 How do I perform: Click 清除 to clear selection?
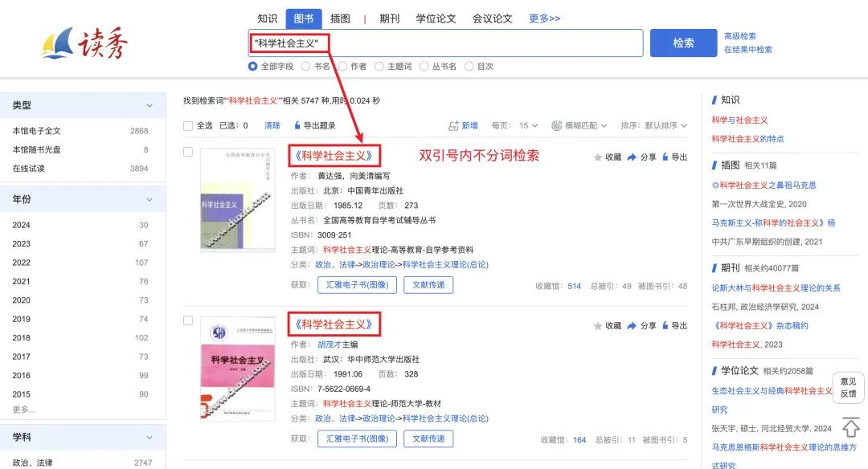coord(272,125)
